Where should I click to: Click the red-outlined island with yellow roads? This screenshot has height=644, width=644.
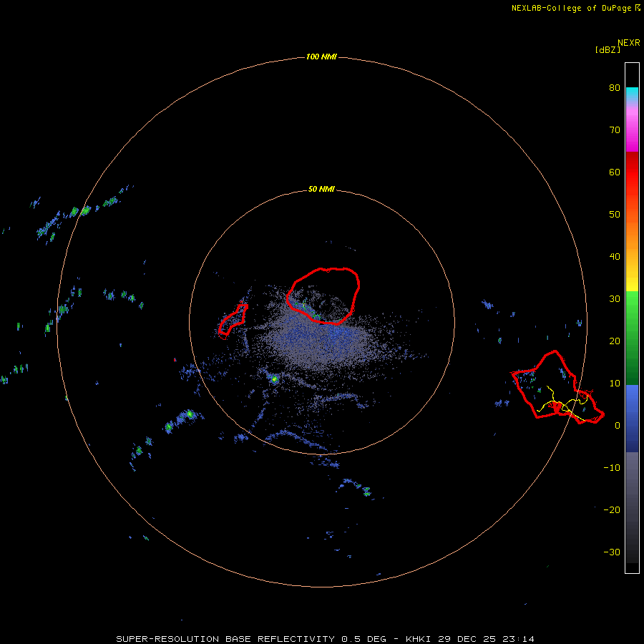coord(557,387)
